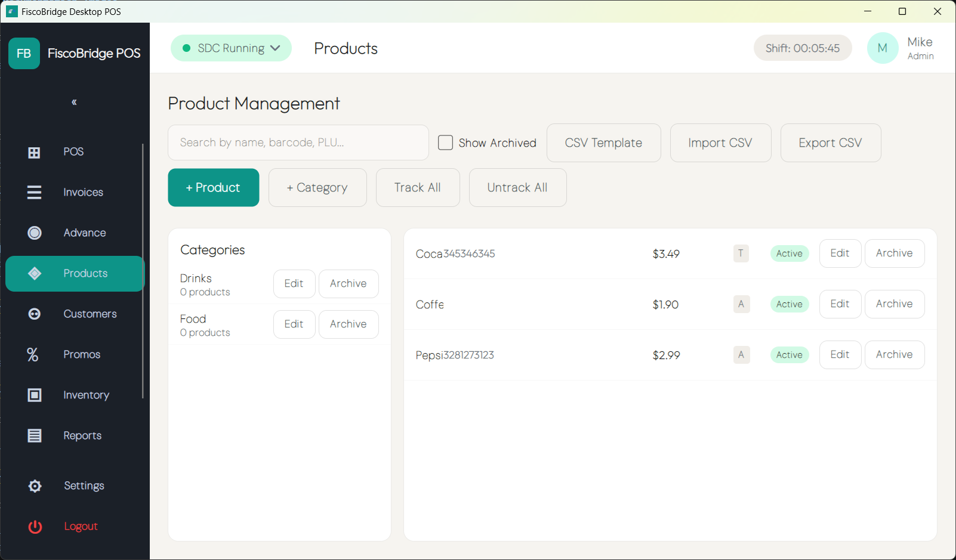Viewport: 956px width, 560px height.
Task: Click the sidebar vertical scrollbar
Action: click(x=143, y=271)
